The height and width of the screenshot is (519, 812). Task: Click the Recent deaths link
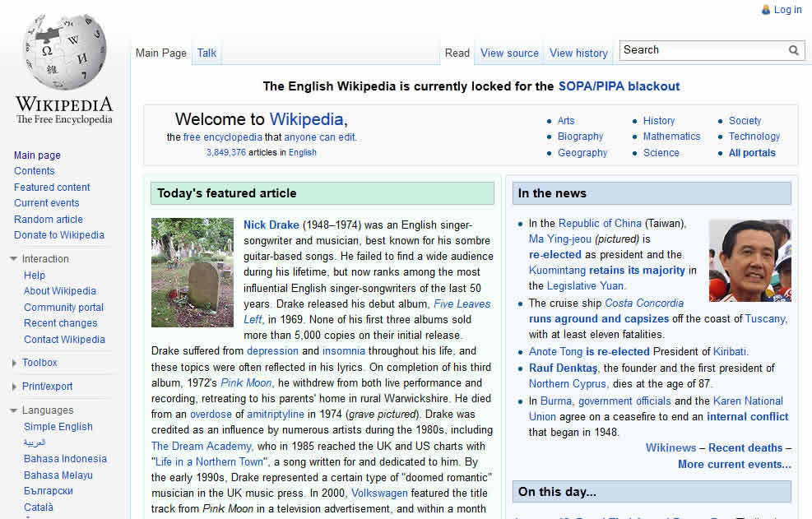point(745,448)
